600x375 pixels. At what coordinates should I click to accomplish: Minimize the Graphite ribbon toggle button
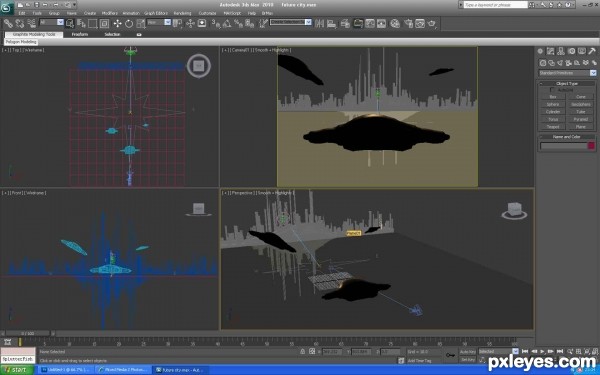(x=139, y=34)
